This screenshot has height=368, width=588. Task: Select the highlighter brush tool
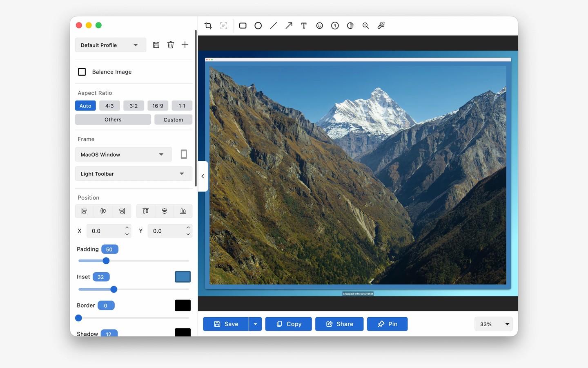coord(381,25)
